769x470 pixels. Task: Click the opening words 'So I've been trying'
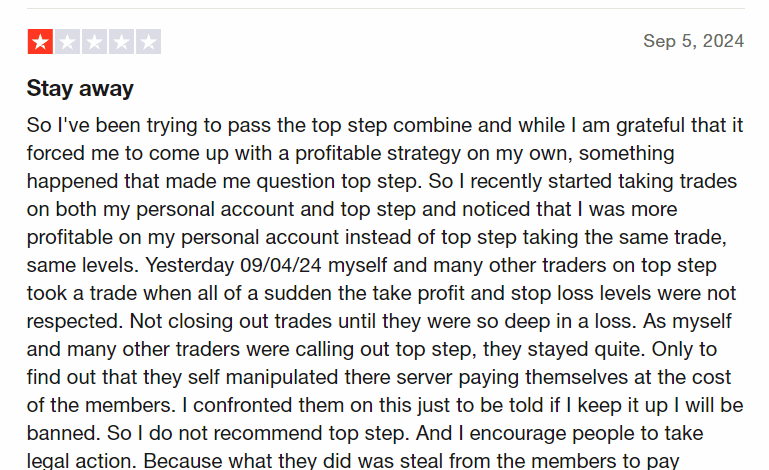102,125
